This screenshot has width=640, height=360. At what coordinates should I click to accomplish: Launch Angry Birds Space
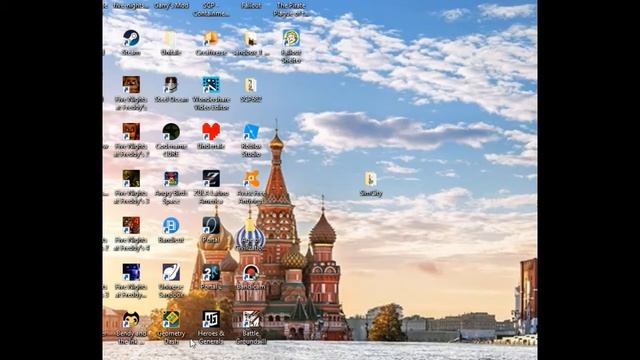click(171, 179)
